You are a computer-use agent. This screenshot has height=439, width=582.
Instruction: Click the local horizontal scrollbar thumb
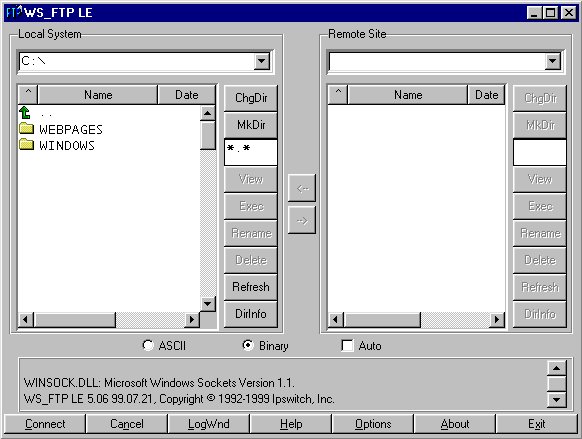pos(75,319)
